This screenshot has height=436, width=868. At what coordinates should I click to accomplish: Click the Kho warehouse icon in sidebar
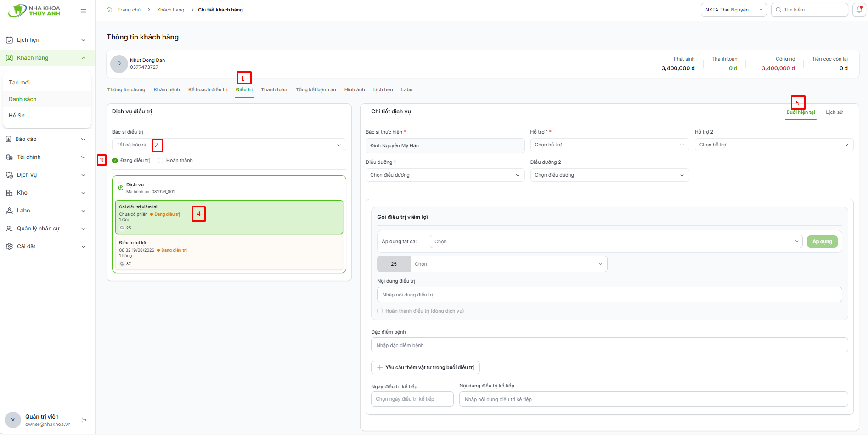tap(9, 193)
